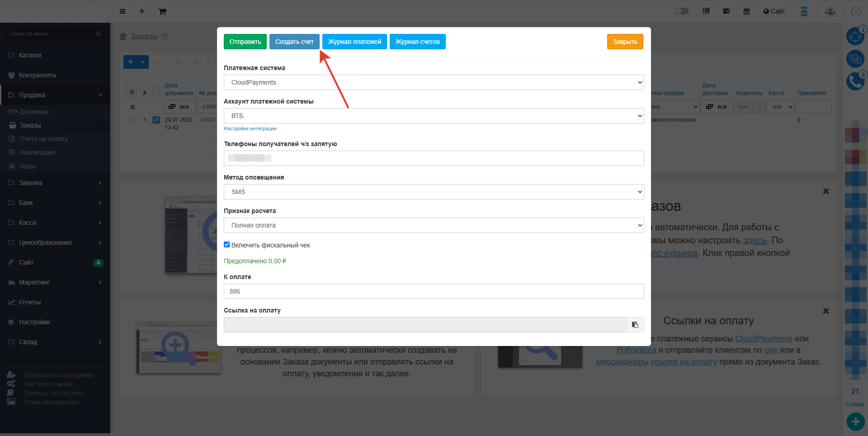Open Счета на оплату in sidebar
868x436 pixels.
tap(44, 139)
